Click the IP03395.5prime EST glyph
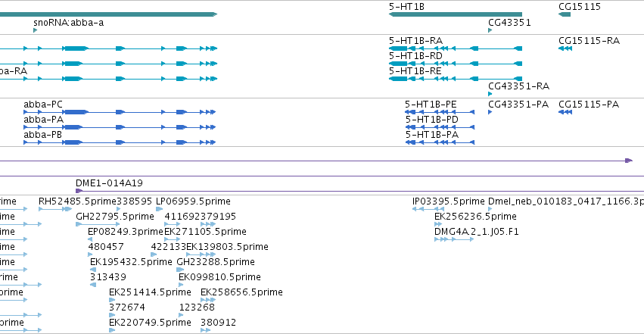The image size is (644, 334). tap(428, 209)
